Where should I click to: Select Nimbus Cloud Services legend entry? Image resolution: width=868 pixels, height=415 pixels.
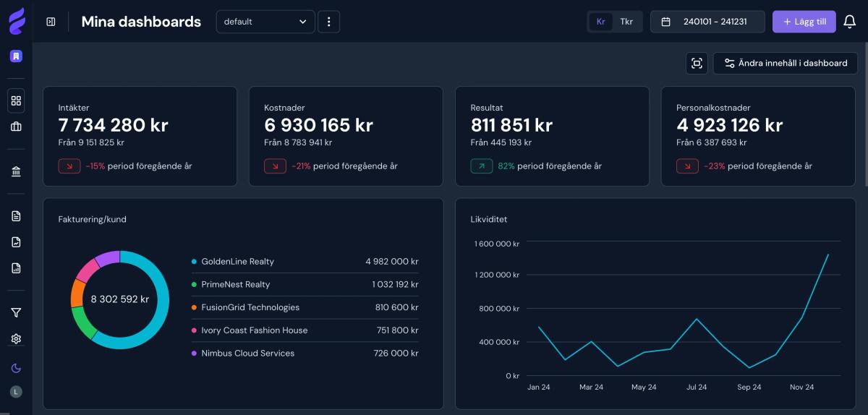tap(247, 354)
